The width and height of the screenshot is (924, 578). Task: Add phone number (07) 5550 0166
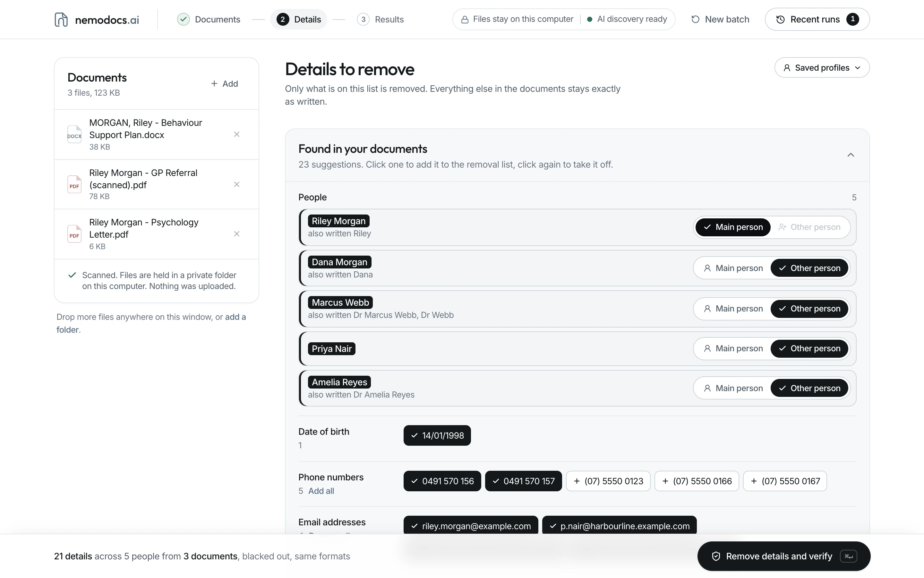tap(697, 481)
